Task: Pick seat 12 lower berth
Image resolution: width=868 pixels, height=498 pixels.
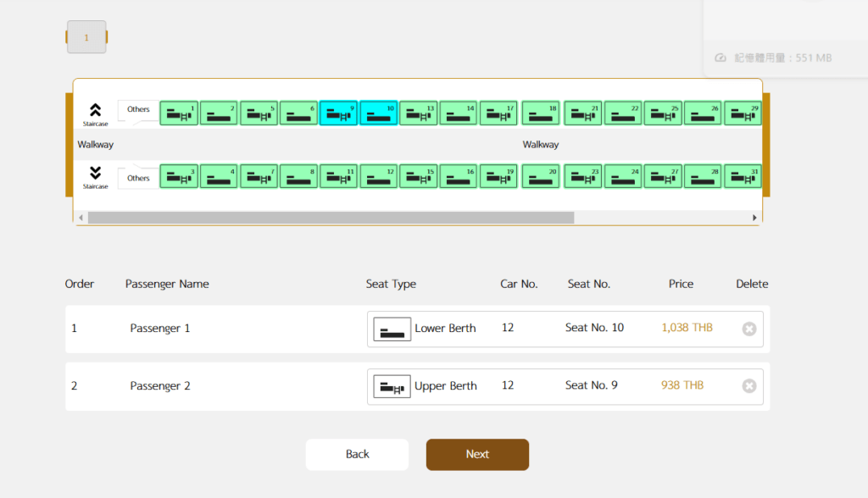Action: click(x=378, y=176)
